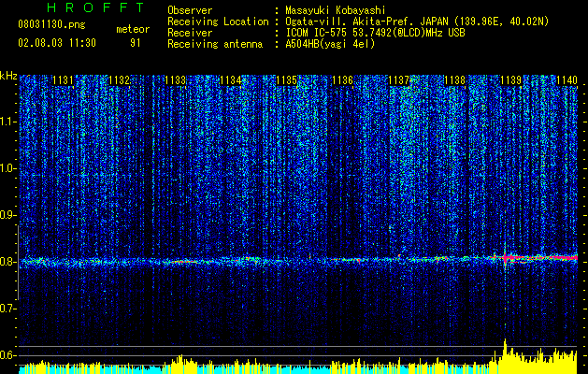588x374 pixels.
Task: Click the Receiving Location label
Action: (x=218, y=22)
